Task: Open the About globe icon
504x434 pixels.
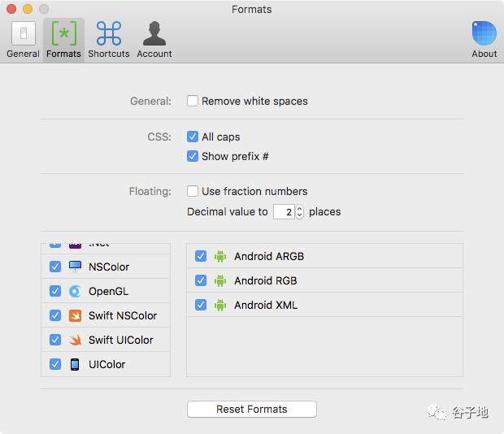Action: (x=484, y=33)
